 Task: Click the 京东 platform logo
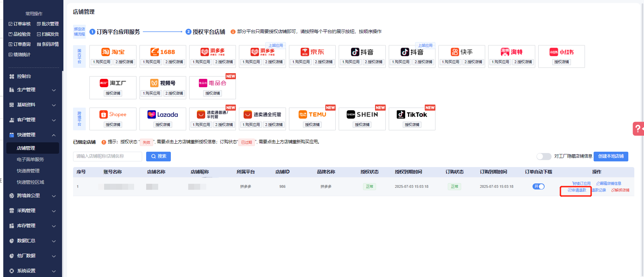point(312,52)
